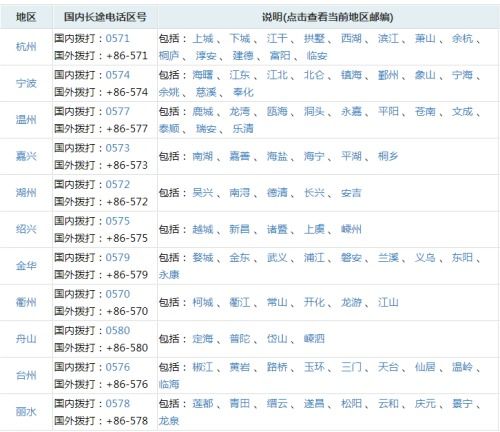
Task: Click area code 0570 link
Action: pyautogui.click(x=118, y=294)
